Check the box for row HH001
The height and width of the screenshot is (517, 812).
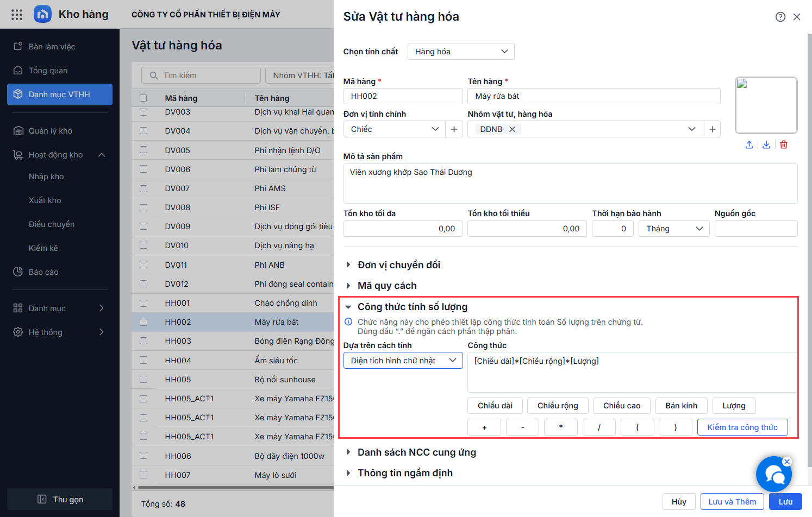point(143,303)
